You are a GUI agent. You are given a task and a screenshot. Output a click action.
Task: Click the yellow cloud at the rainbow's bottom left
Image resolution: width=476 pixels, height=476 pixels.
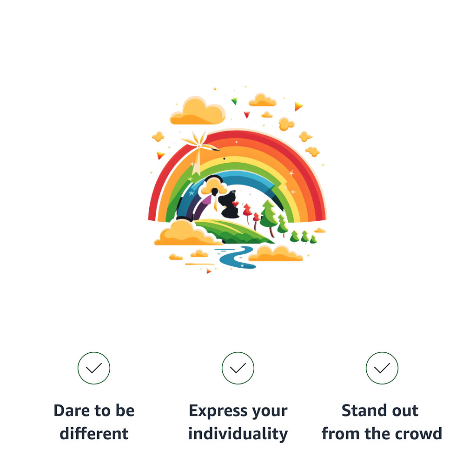coord(184,233)
